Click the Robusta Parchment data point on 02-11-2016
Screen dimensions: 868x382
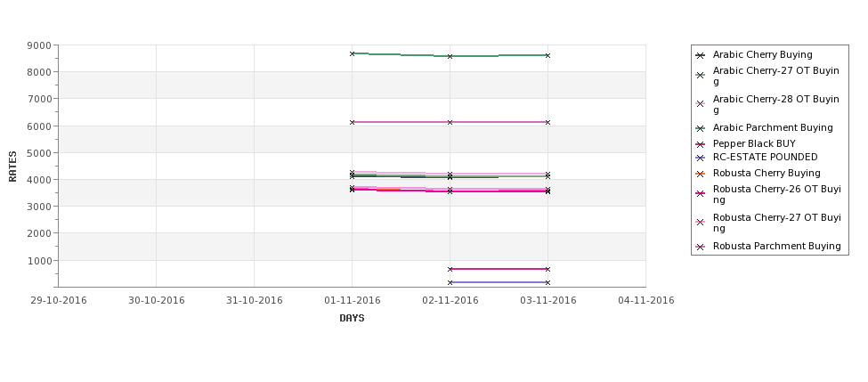[x=450, y=122]
